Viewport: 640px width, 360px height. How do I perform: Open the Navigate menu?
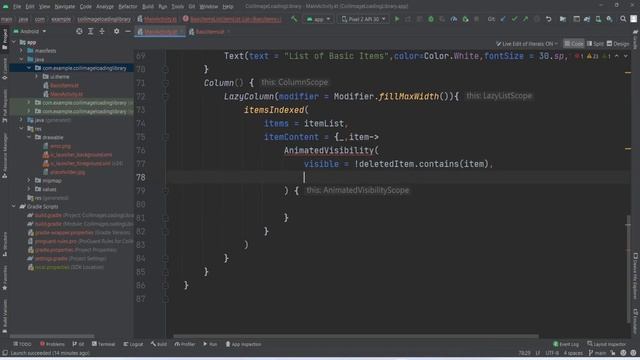coord(64,7)
